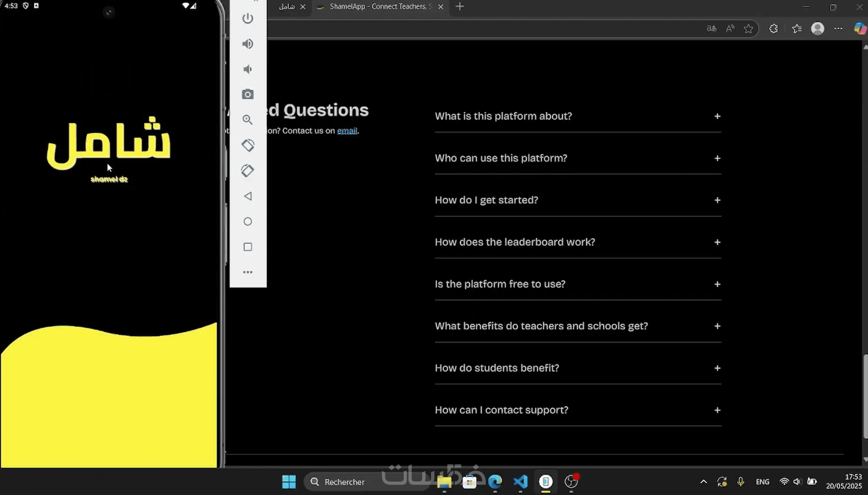Open a new browser tab
868x495 pixels.
tap(460, 6)
